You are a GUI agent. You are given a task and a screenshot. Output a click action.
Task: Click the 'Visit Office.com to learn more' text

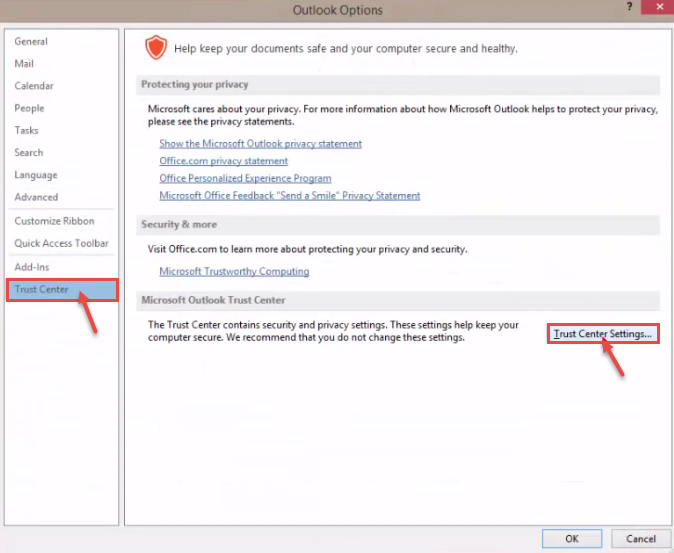pos(307,249)
